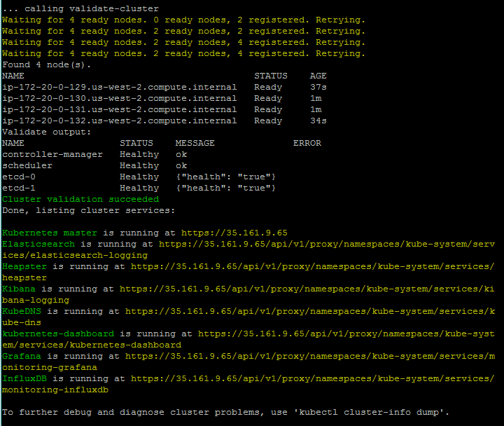This screenshot has height=426, width=504.
Task: Click 'Done, listing cluster services:' line
Action: coord(89,210)
